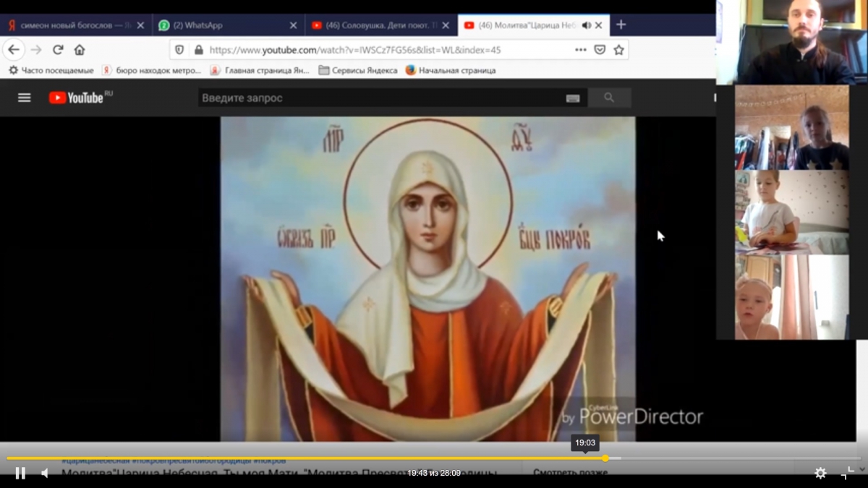Open tracking protection shield in address bar
The height and width of the screenshot is (488, 868).
(x=180, y=50)
